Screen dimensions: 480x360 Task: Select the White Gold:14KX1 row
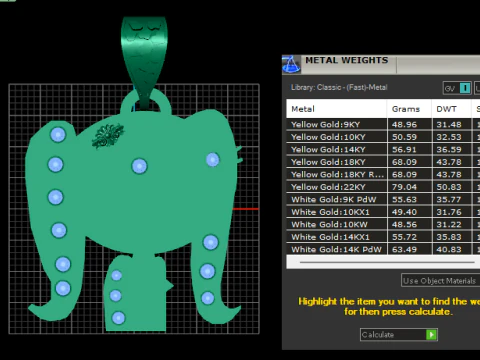(383, 237)
